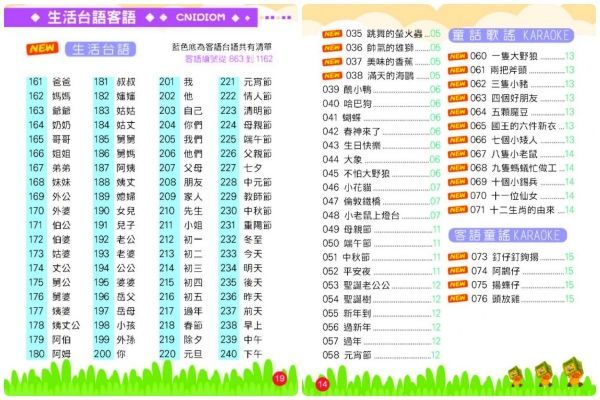Click the NEW badge beside 生活台語 heading
Viewport: 600px width, 400px height.
click(x=42, y=49)
